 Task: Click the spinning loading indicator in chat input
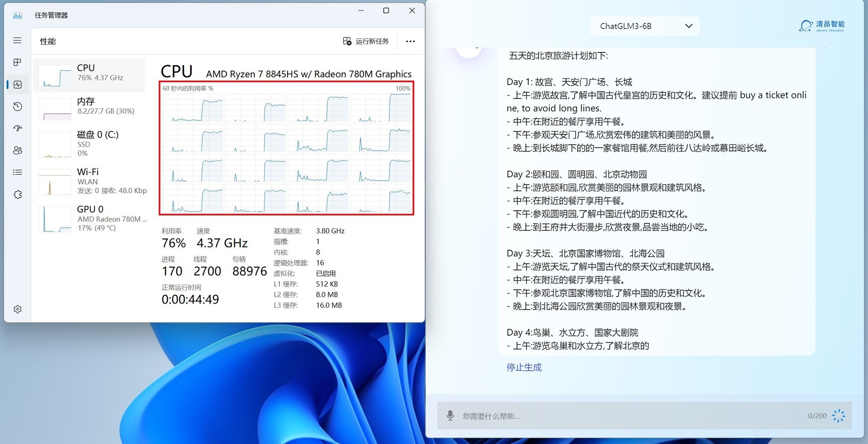[x=838, y=415]
